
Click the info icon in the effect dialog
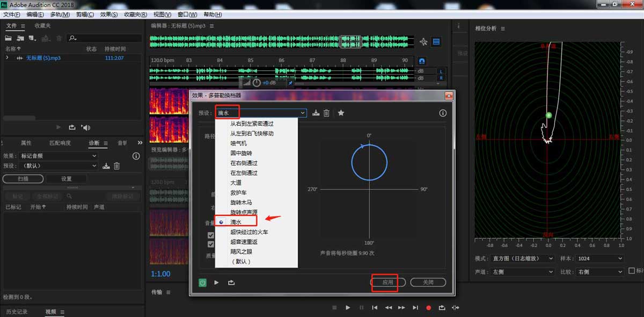(442, 113)
